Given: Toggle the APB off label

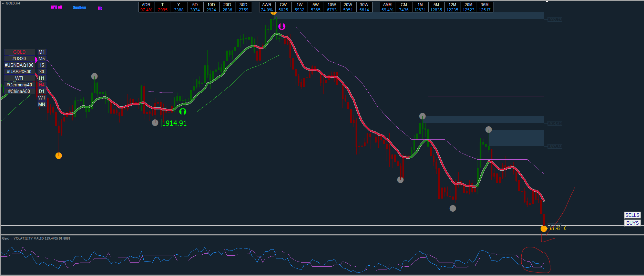Looking at the screenshot, I should click(57, 7).
